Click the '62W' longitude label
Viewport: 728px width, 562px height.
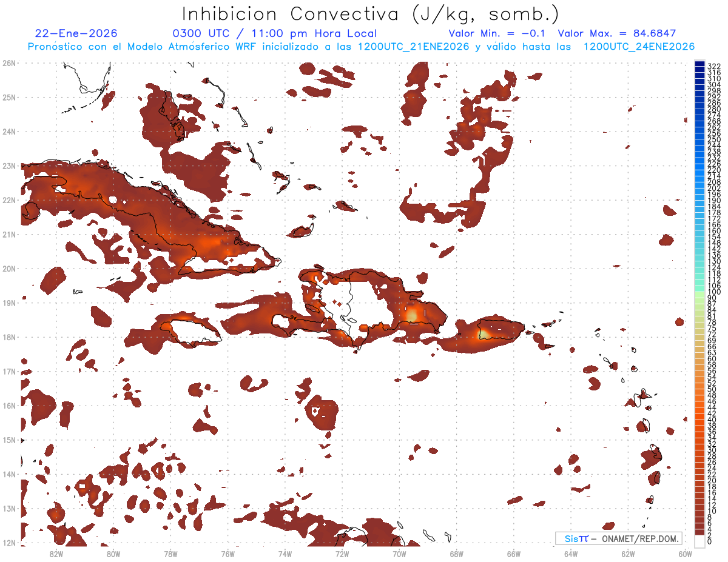coord(628,553)
